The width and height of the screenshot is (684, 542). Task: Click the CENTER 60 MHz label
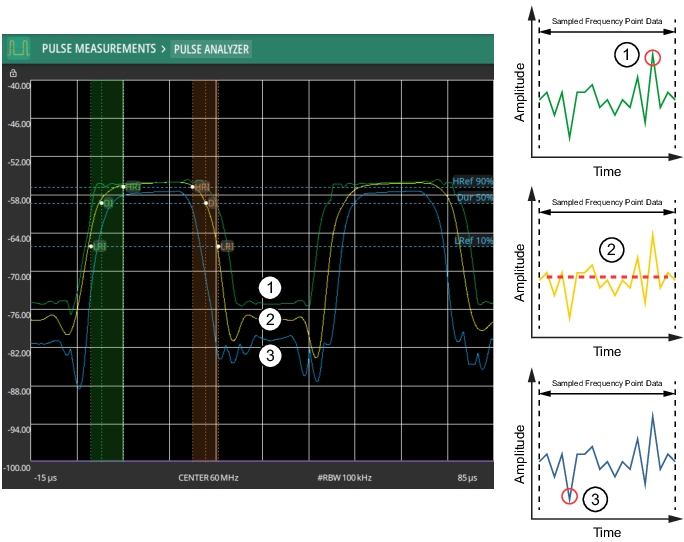click(x=209, y=477)
